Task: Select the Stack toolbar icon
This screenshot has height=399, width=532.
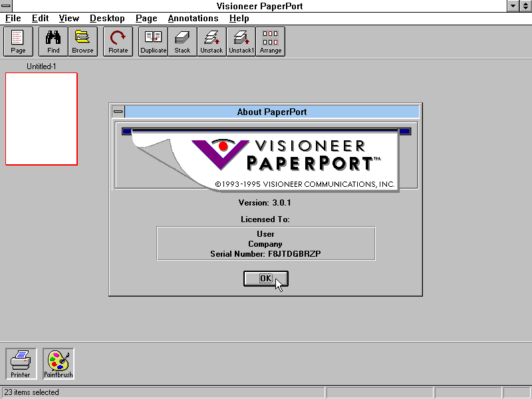Action: click(x=182, y=41)
